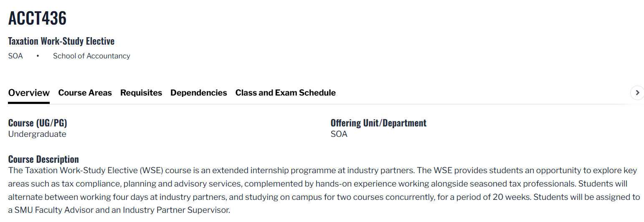Viewport: 644px width, 222px height.
Task: Click the Offering Unit/Department label
Action: coord(378,123)
